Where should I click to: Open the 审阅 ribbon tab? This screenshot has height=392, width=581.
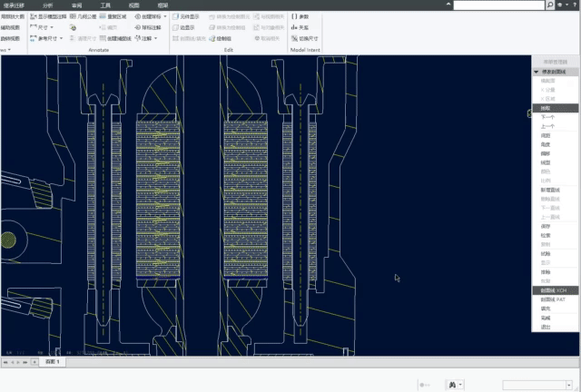pyautogui.click(x=76, y=5)
